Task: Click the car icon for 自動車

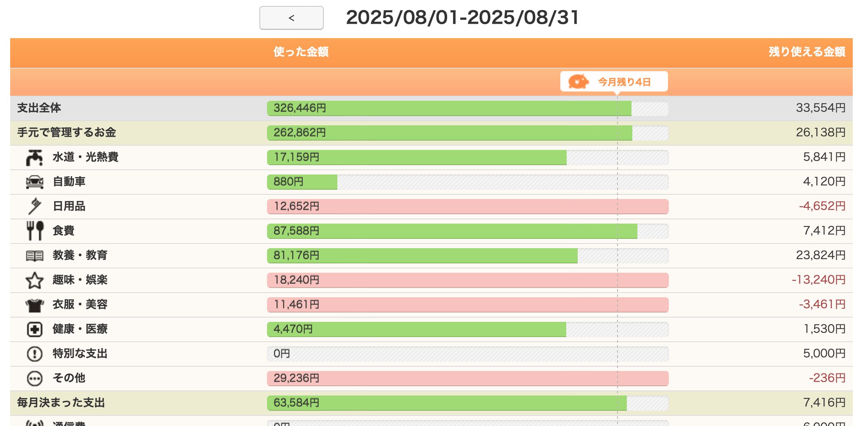Action: pyautogui.click(x=34, y=182)
